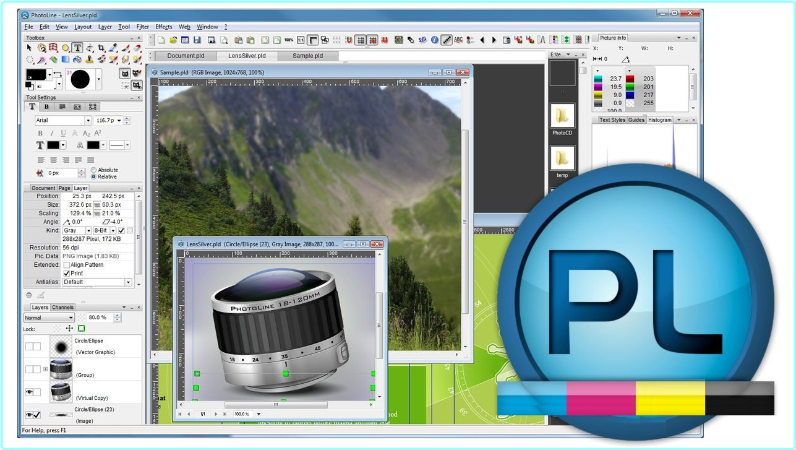Screen dimensions: 796x450
Task: Click the next arrow toolbar icon
Action: pos(494,40)
